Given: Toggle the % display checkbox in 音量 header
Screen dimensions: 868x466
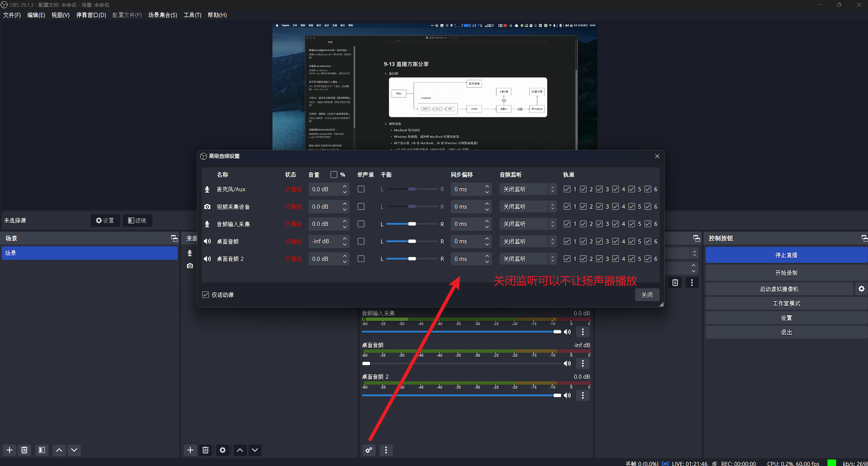Looking at the screenshot, I should [x=333, y=174].
